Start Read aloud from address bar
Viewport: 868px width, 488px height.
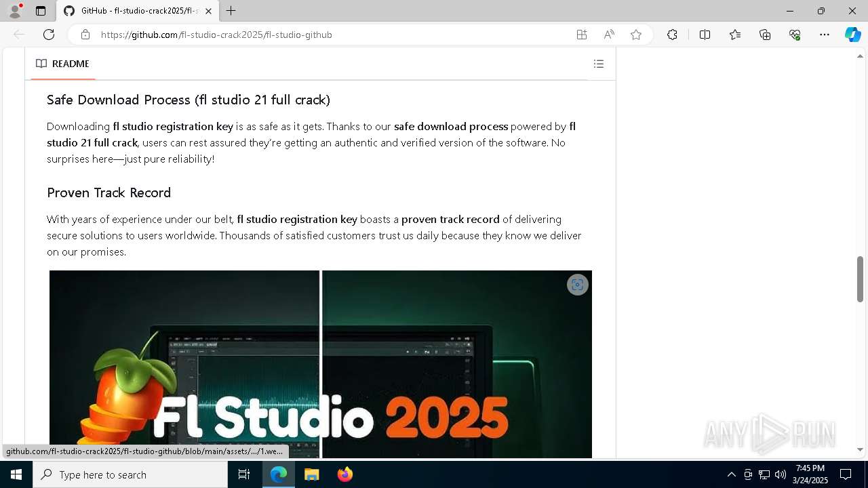609,35
